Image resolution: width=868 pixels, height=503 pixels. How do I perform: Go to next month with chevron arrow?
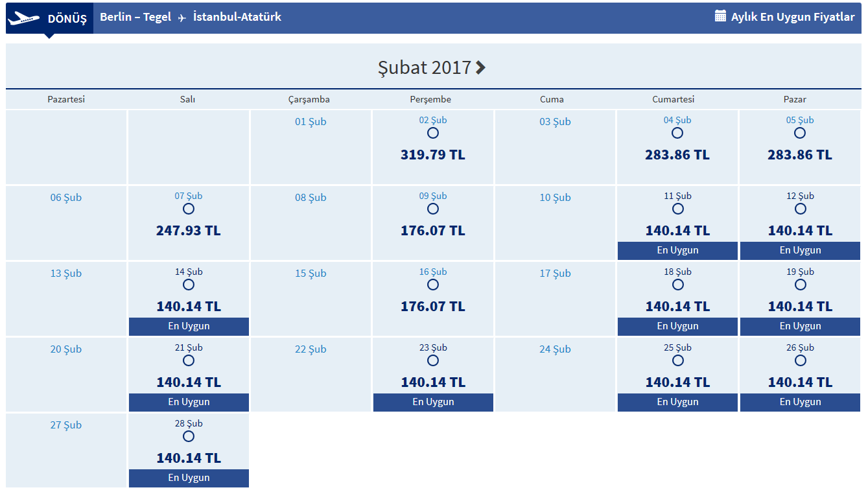click(x=480, y=67)
